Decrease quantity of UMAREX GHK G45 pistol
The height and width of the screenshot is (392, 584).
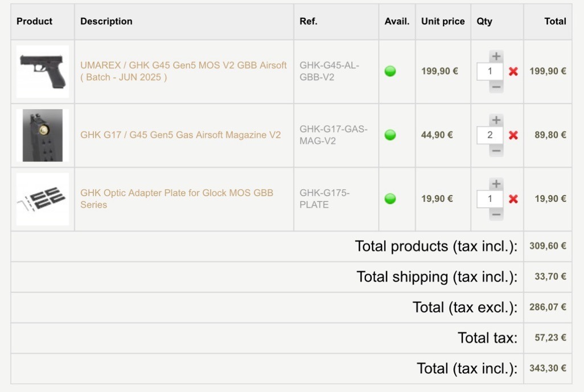(496, 87)
